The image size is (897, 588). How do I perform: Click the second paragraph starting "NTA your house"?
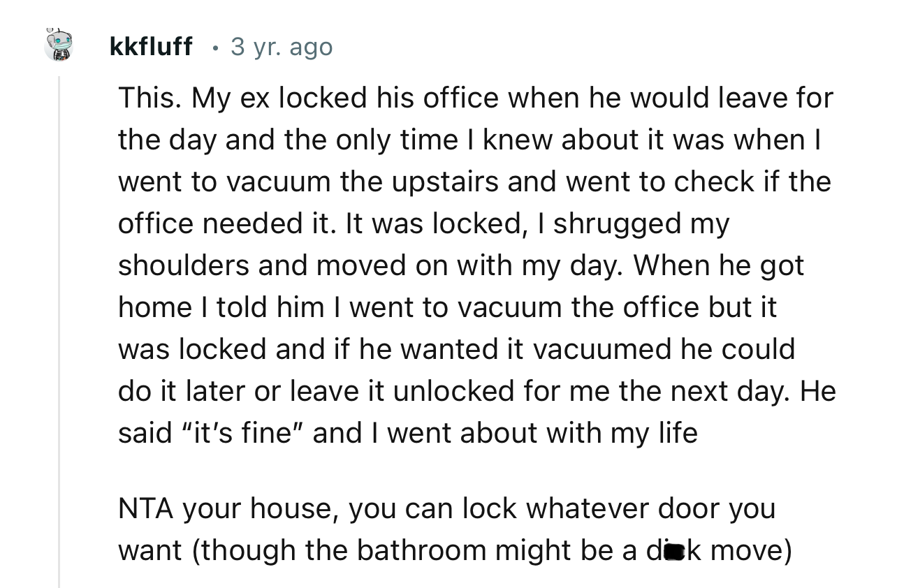(455, 530)
